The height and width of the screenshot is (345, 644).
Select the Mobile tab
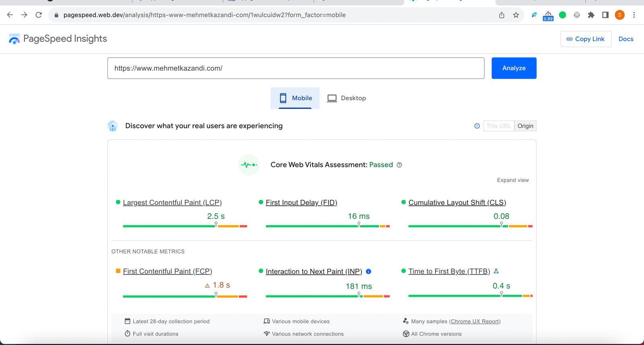(x=295, y=98)
